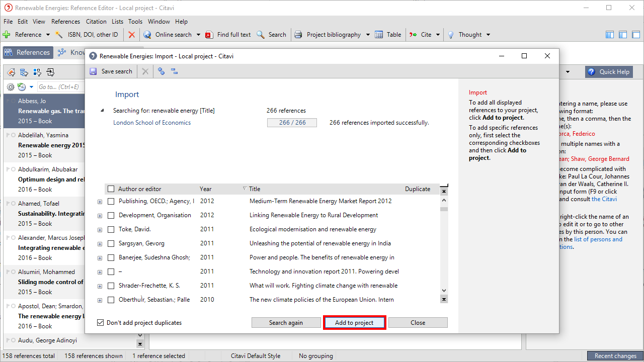Click the ISBN, DOI magic wand icon

59,35
